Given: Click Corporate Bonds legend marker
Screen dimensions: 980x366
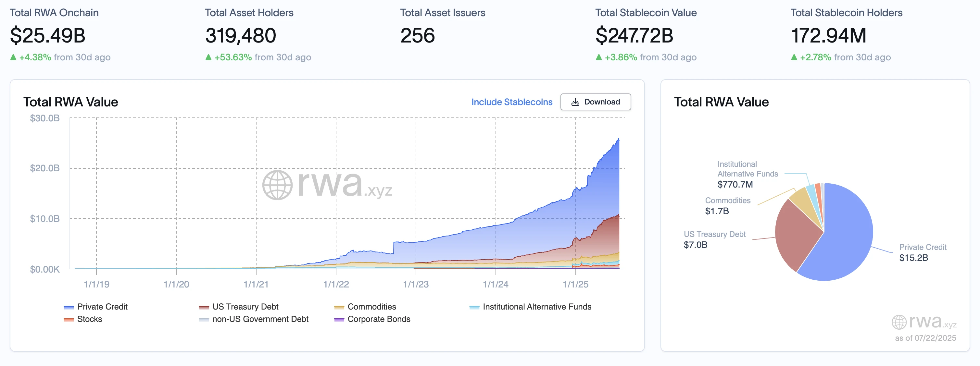Looking at the screenshot, I should click(339, 320).
